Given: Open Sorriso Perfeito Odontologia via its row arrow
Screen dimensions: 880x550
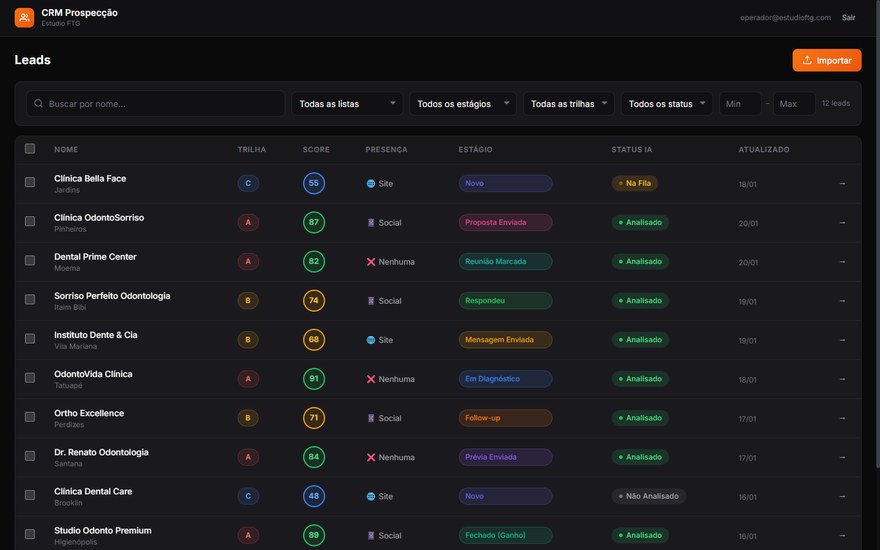Looking at the screenshot, I should pyautogui.click(x=842, y=301).
